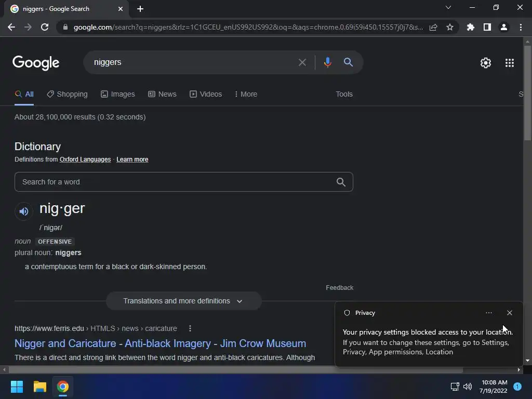
Task: Open Privacy notification options menu
Action: [x=488, y=313]
